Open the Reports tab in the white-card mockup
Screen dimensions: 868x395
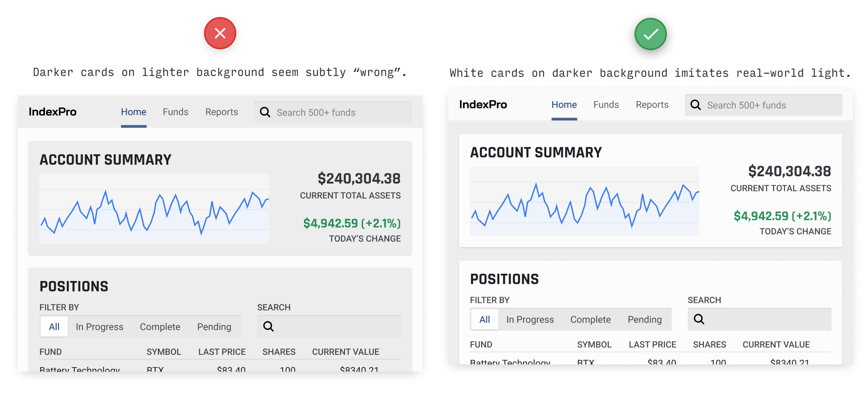pos(652,105)
